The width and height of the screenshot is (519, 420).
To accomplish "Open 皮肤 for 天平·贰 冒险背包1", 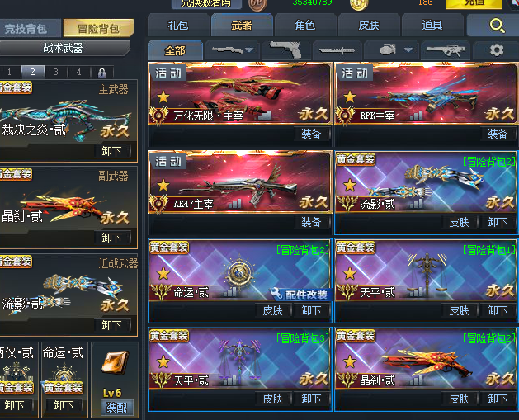I will point(459,310).
